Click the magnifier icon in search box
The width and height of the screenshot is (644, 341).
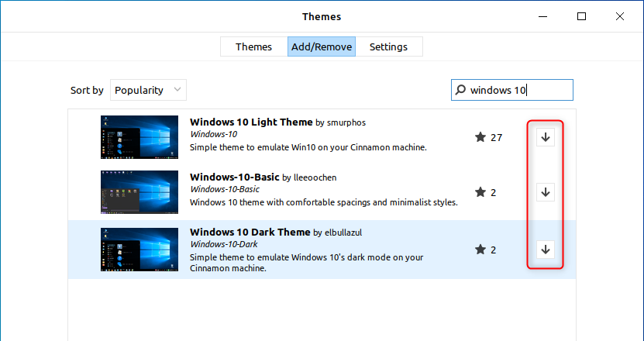coord(462,90)
